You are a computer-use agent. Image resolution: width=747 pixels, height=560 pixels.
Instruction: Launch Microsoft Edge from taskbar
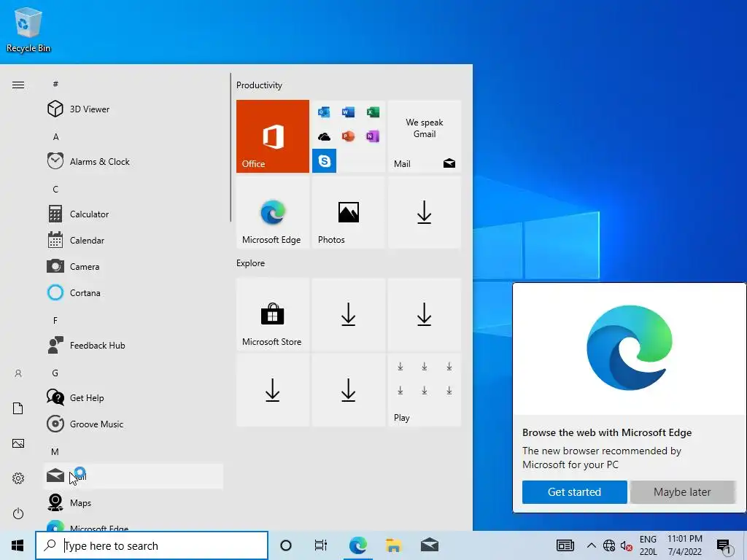pos(357,545)
